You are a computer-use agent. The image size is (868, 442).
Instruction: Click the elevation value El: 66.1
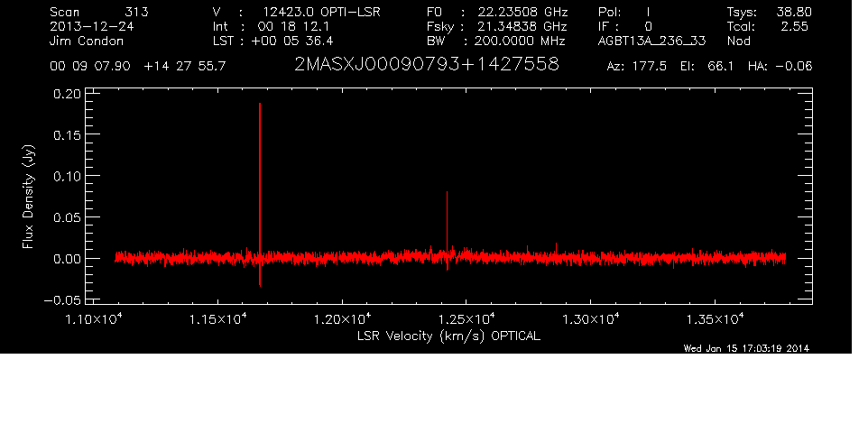point(707,67)
